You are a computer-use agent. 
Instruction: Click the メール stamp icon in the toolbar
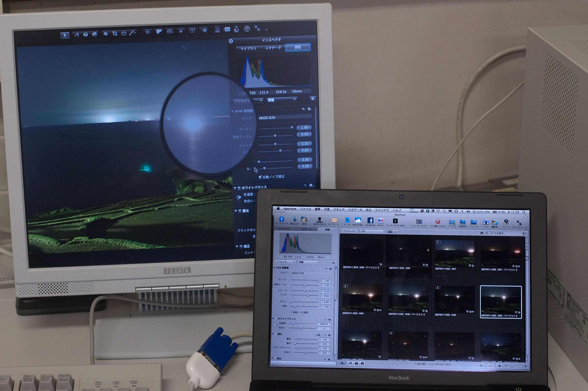(347, 220)
